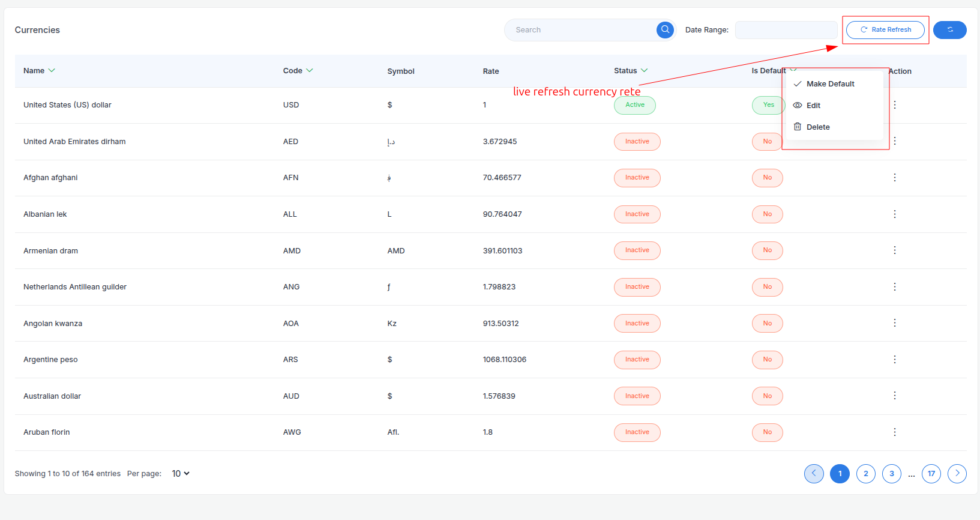
Task: Go to page 17
Action: [x=931, y=474]
